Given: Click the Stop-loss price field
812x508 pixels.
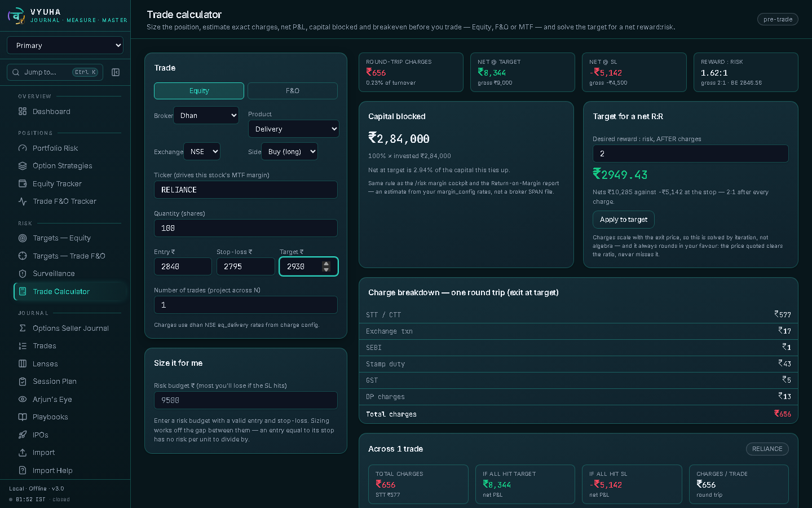Looking at the screenshot, I should point(246,266).
